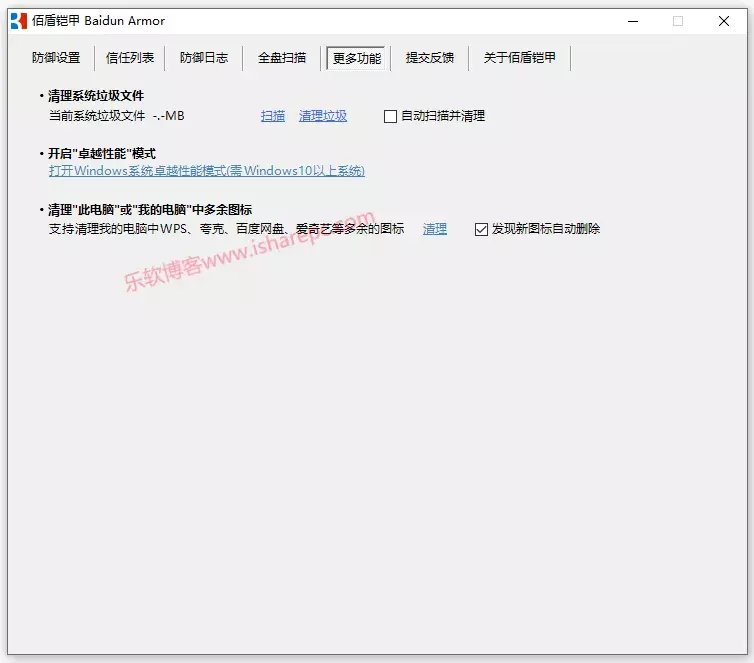This screenshot has height=663, width=754.
Task: Minimize the Baidun Armor window
Action: pyautogui.click(x=633, y=21)
